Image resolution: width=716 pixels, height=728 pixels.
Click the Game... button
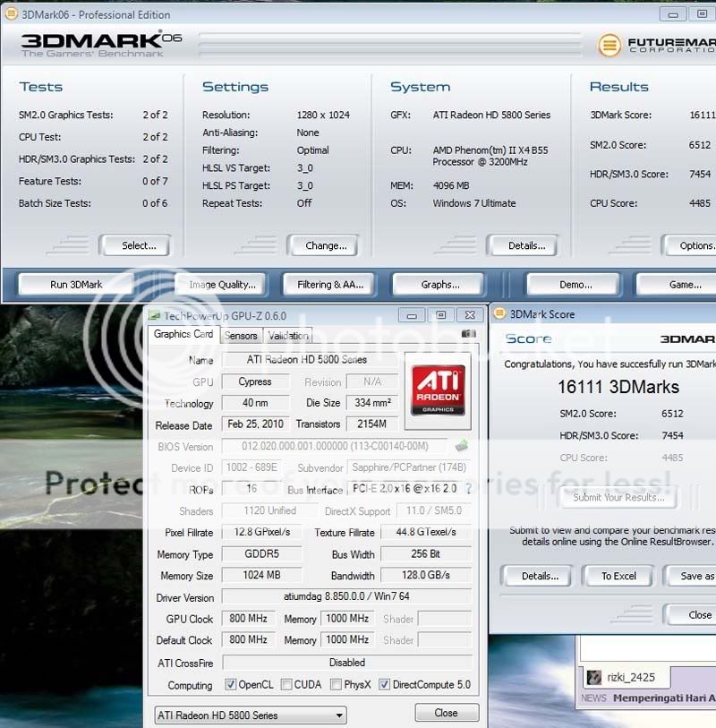[x=677, y=285]
